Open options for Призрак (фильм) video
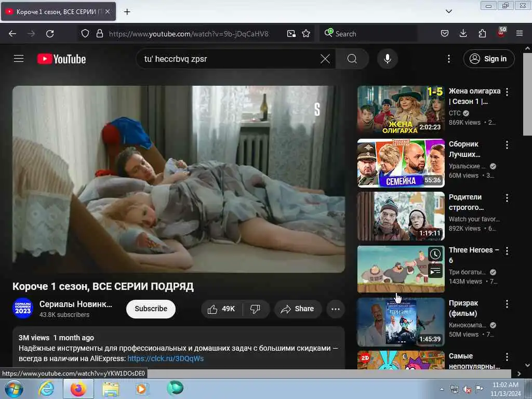 pyautogui.click(x=507, y=304)
